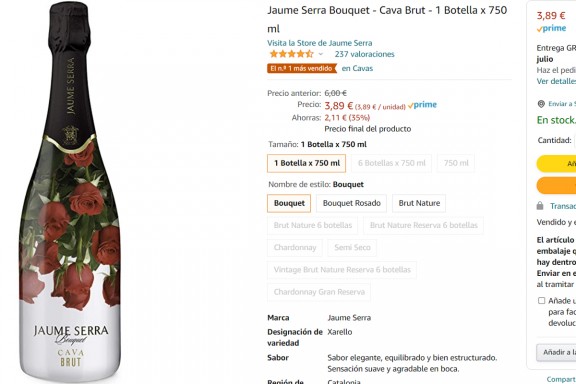
Task: Pick the Brut Nature style
Action: [x=419, y=203]
